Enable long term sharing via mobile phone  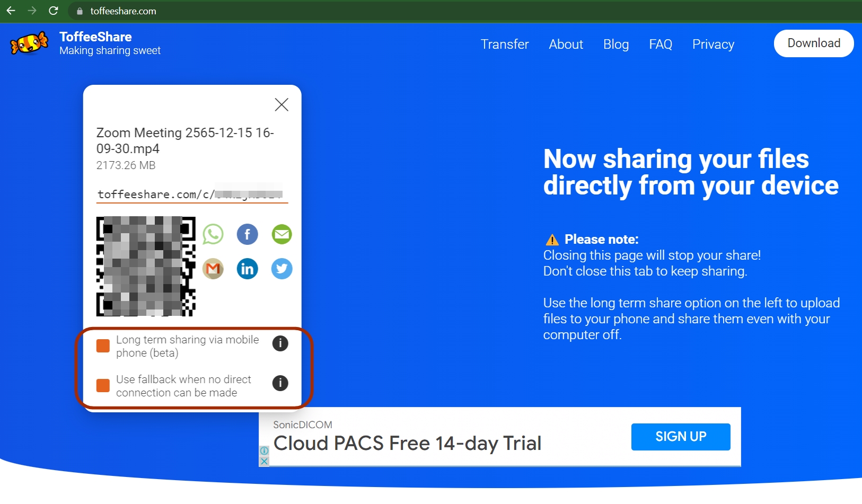pos(102,346)
